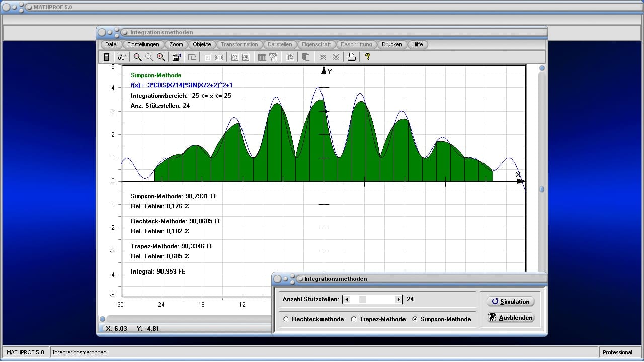Click the MATHPROF 5.0 main title bar
Image resolution: width=644 pixels, height=362 pixels.
(322, 7)
